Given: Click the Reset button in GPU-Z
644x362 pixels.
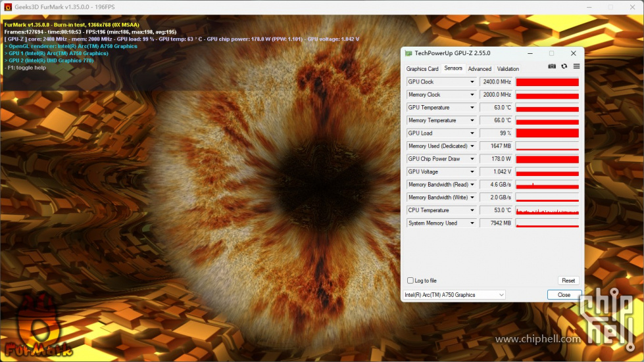Looking at the screenshot, I should click(568, 281).
